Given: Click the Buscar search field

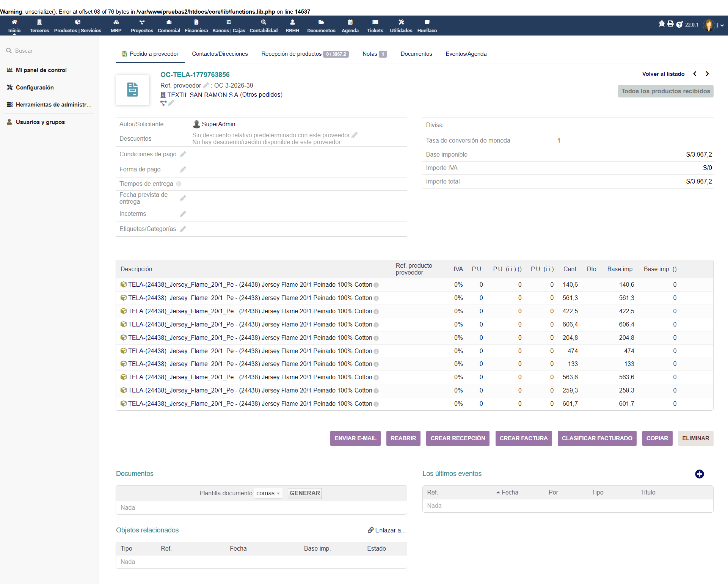Looking at the screenshot, I should pyautogui.click(x=49, y=51).
